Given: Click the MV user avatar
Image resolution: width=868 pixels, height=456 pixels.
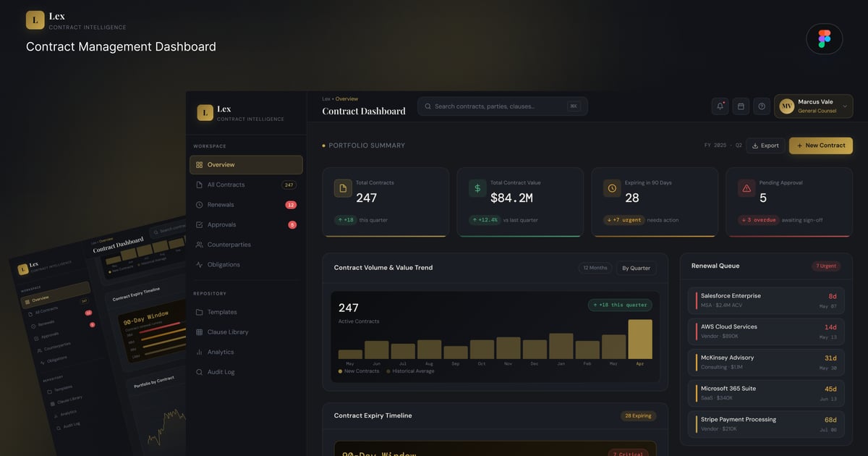Looking at the screenshot, I should coord(786,106).
